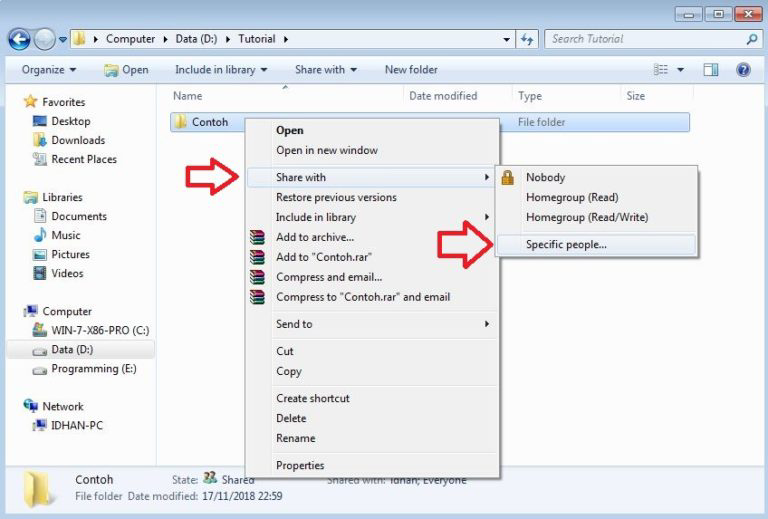Open the view options dropdown arrow
Image resolution: width=768 pixels, height=519 pixels.
click(x=680, y=70)
